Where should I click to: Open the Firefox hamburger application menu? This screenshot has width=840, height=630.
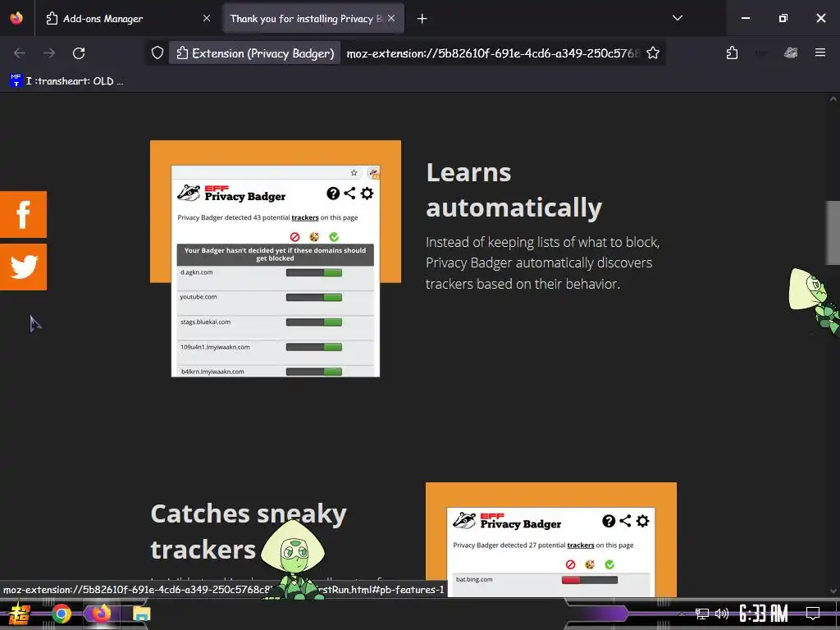(820, 52)
